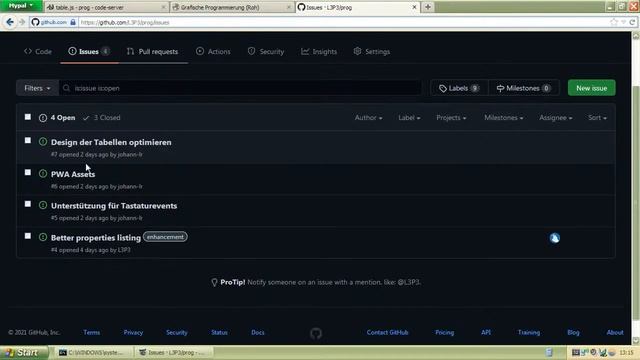Image resolution: width=640 pixels, height=360 pixels.
Task: Open the Blog footer link
Action: [x=573, y=333]
